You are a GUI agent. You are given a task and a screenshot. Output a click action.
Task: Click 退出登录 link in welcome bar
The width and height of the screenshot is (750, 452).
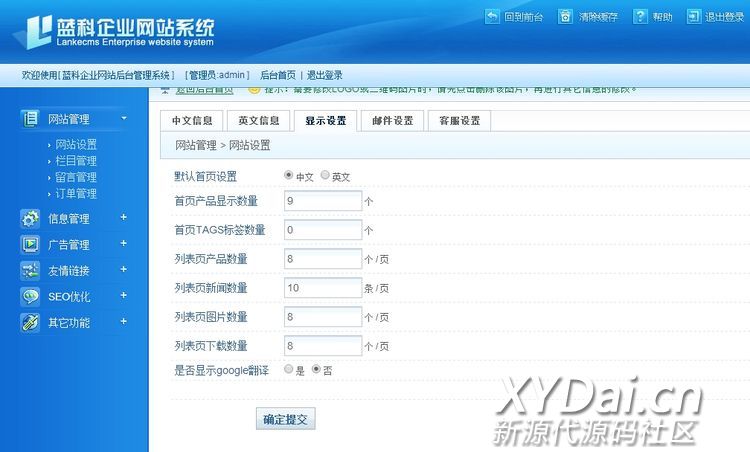point(325,75)
